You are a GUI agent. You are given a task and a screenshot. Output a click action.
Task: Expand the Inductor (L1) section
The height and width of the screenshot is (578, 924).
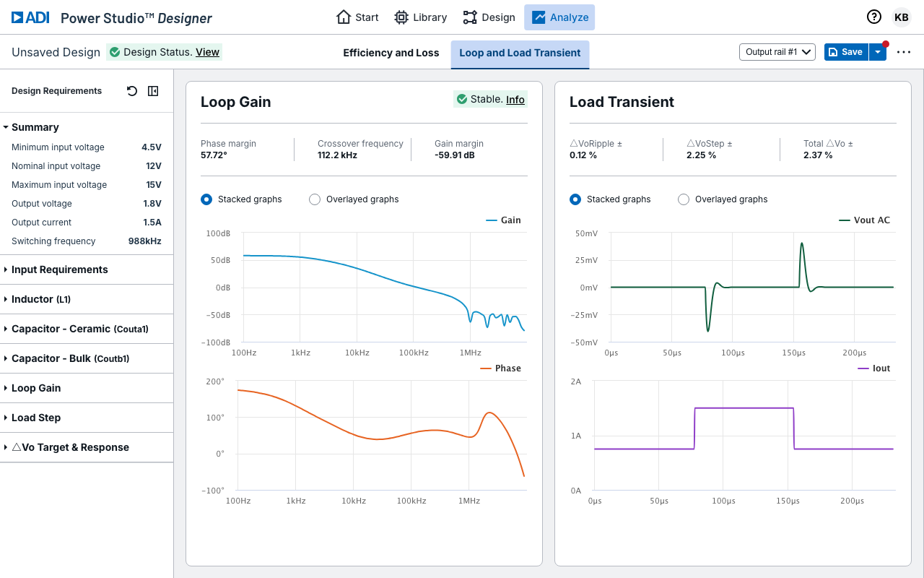click(87, 299)
